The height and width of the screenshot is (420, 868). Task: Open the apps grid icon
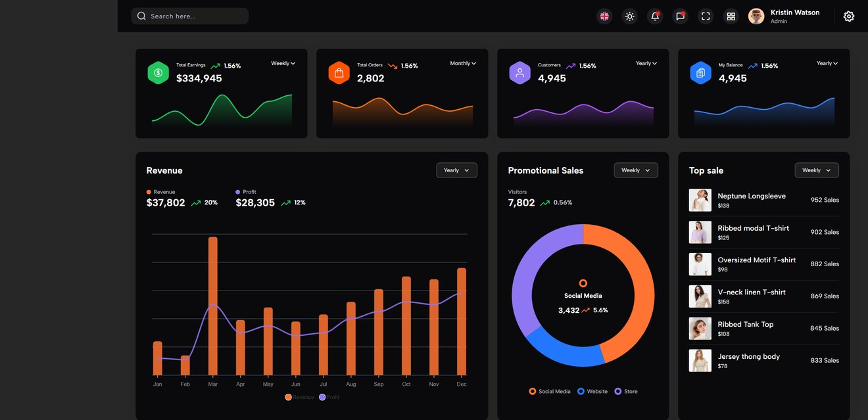731,16
